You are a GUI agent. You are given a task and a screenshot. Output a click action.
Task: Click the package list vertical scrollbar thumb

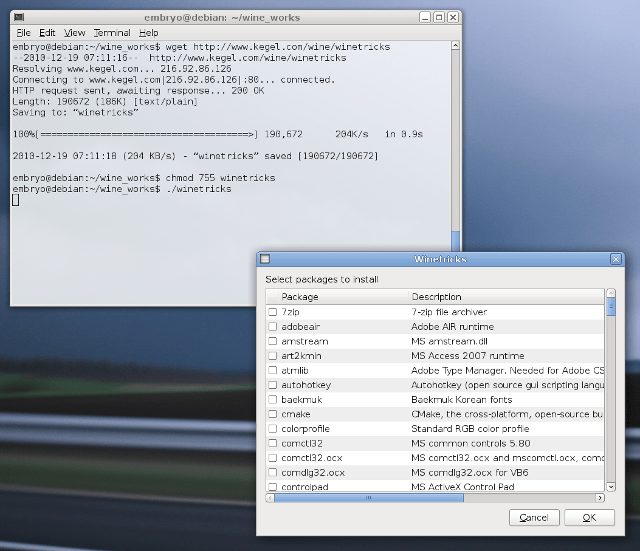[x=611, y=307]
